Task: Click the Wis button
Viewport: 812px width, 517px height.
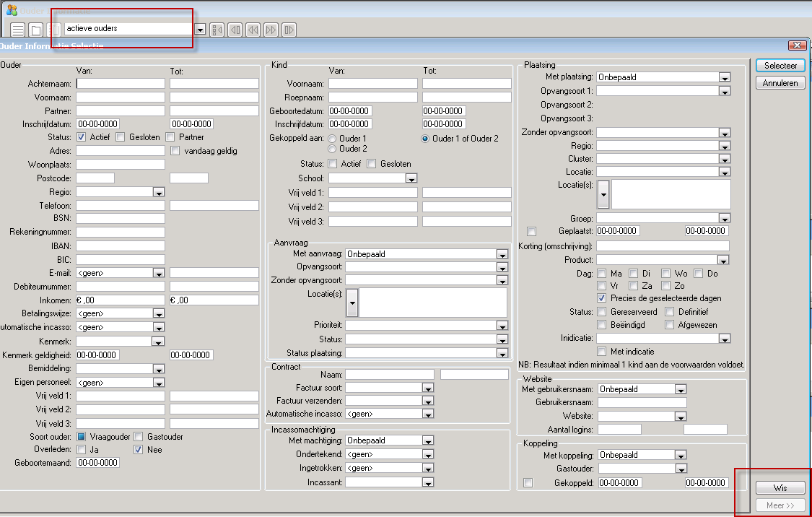Action: click(780, 488)
